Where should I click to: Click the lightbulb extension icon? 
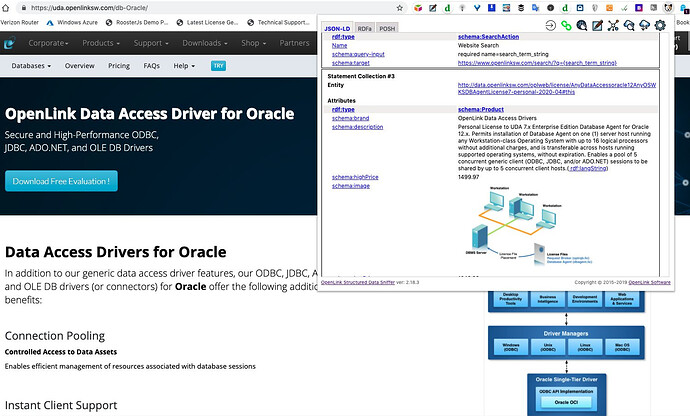pyautogui.click(x=462, y=8)
